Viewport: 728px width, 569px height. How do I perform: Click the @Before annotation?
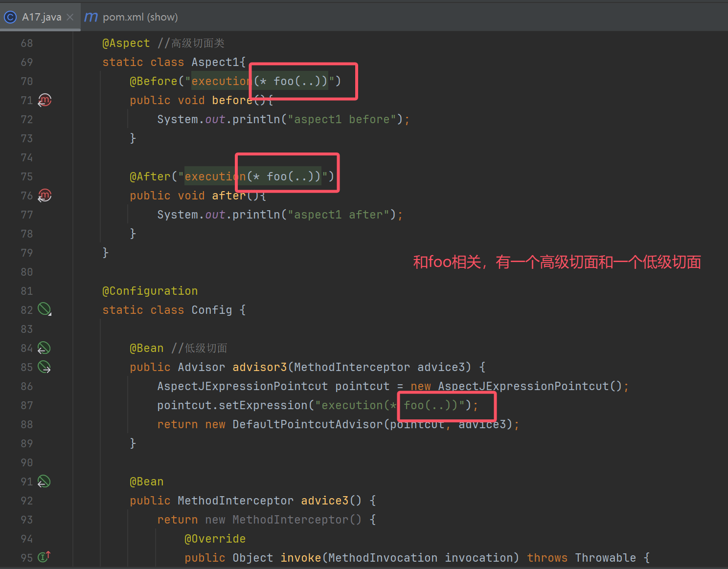point(154,81)
